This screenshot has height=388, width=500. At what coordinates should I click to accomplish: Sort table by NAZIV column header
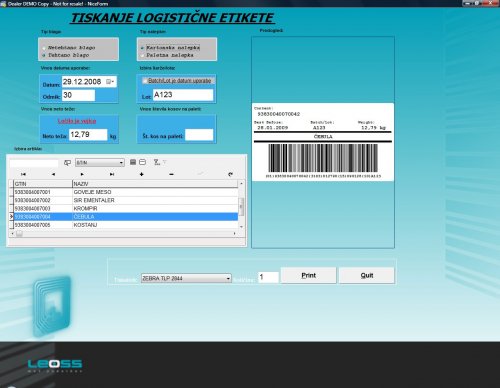pos(155,184)
